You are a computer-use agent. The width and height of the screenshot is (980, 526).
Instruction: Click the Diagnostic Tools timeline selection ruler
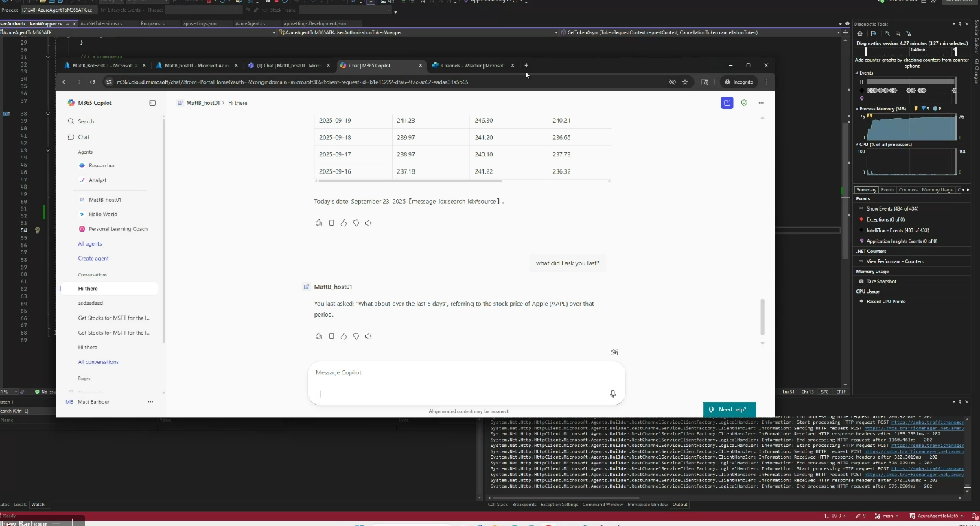tap(909, 51)
